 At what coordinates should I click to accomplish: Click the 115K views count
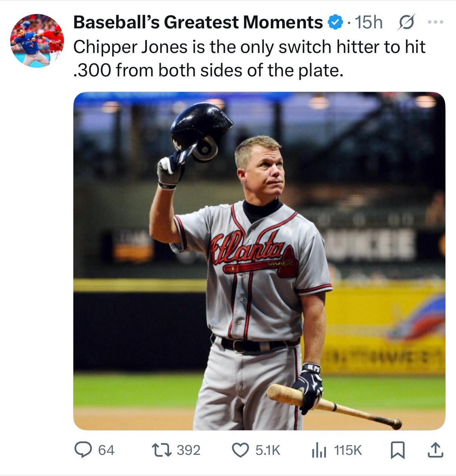point(348,450)
